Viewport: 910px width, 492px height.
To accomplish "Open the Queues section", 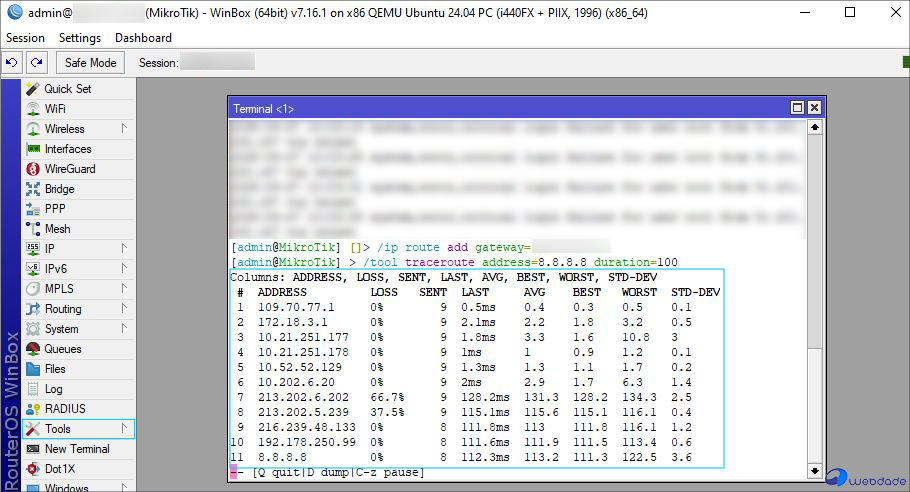I will pyautogui.click(x=62, y=349).
